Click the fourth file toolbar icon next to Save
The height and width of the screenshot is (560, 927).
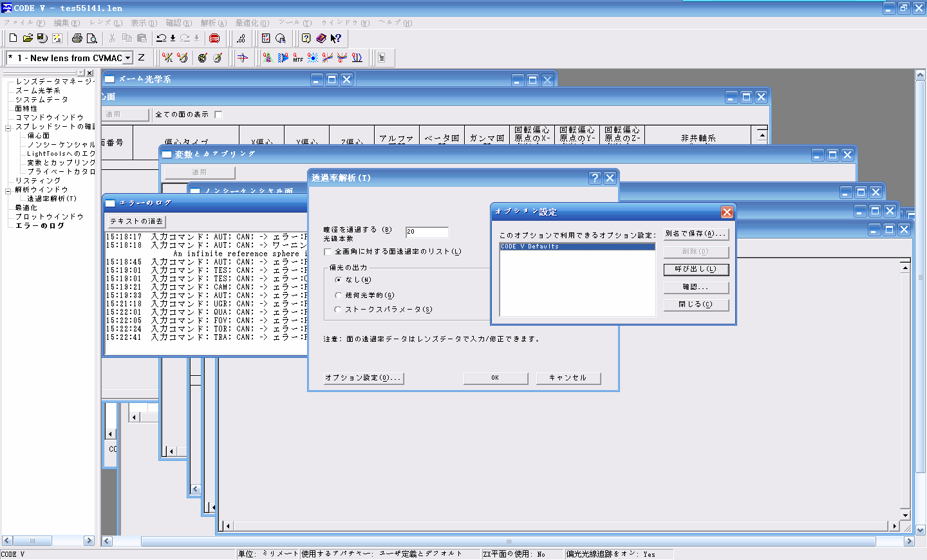[57, 39]
